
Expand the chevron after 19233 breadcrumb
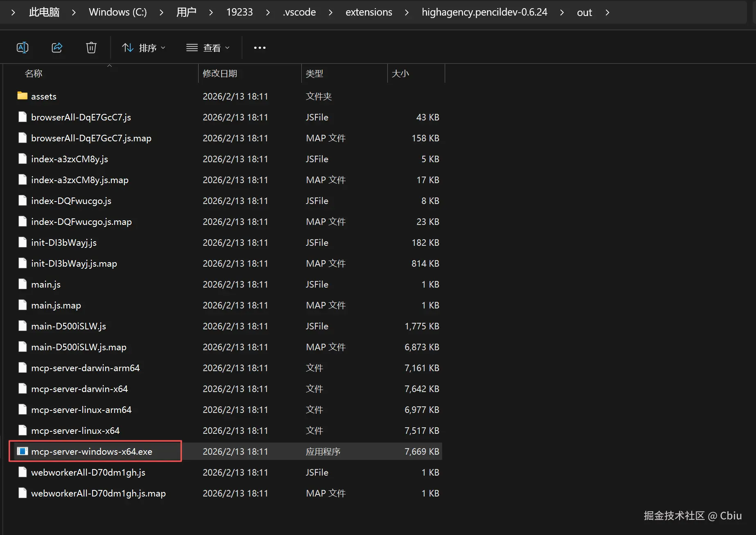[268, 13]
